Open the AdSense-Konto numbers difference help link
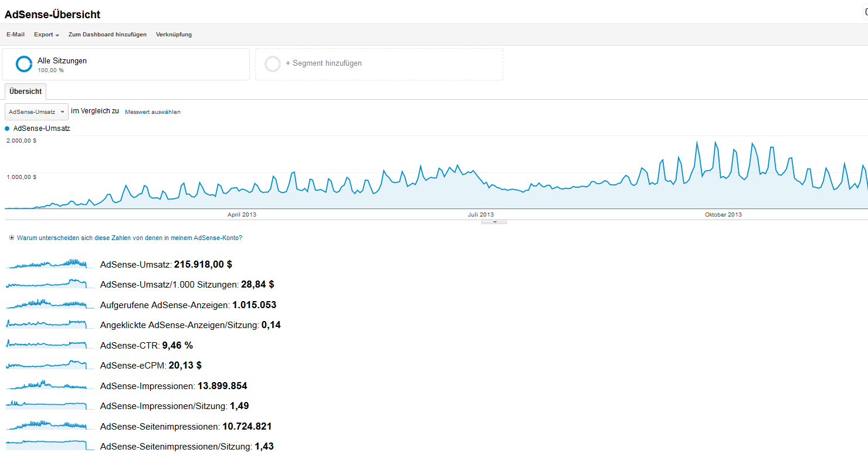868x466 pixels. click(130, 238)
